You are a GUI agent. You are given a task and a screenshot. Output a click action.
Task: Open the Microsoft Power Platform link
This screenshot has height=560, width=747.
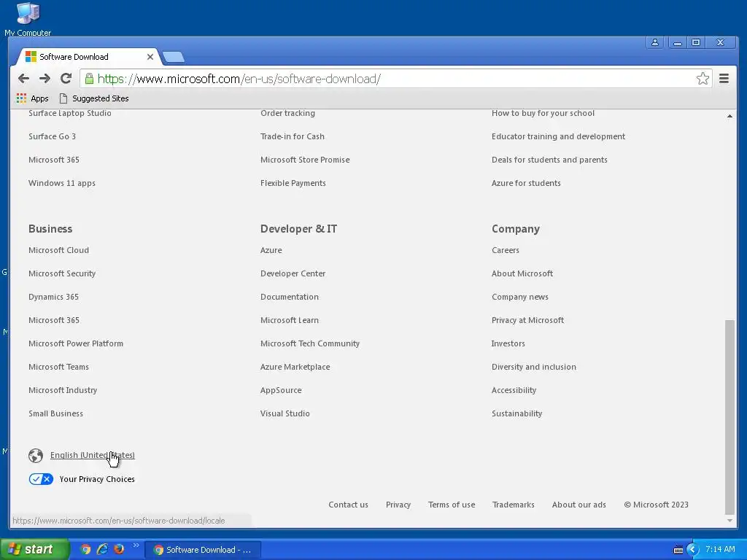tap(76, 343)
